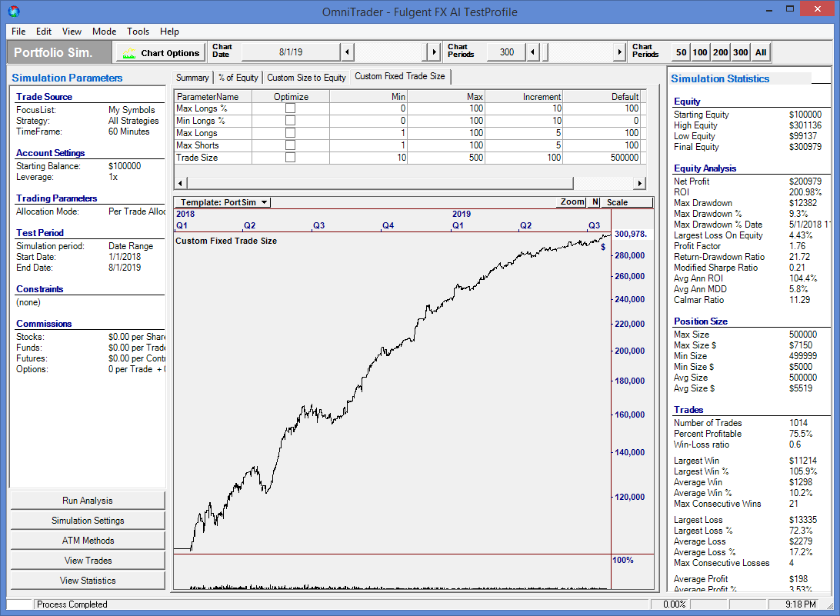Click the Account Settings heading
Image resolution: width=840 pixels, height=616 pixels.
(x=50, y=153)
